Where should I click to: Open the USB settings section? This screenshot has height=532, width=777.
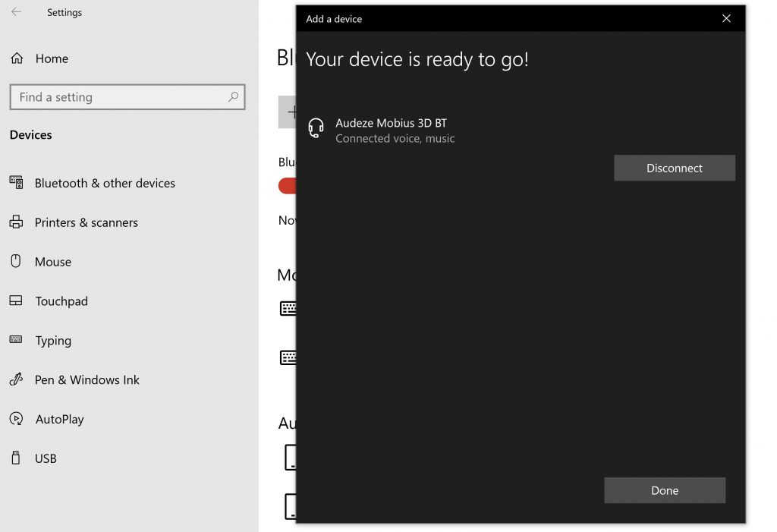[x=46, y=458]
